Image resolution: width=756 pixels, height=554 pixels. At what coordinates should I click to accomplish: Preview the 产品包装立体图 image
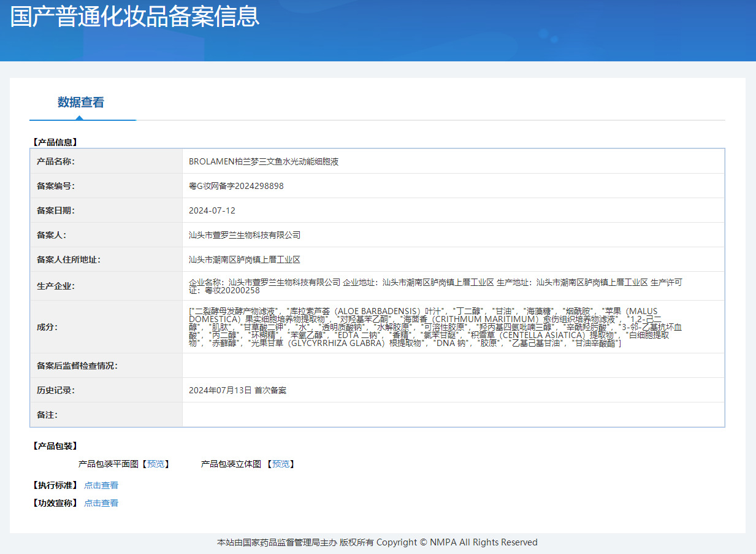point(281,464)
